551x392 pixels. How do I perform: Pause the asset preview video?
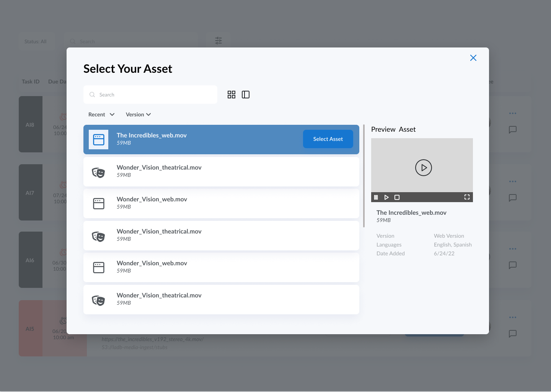[x=376, y=198]
